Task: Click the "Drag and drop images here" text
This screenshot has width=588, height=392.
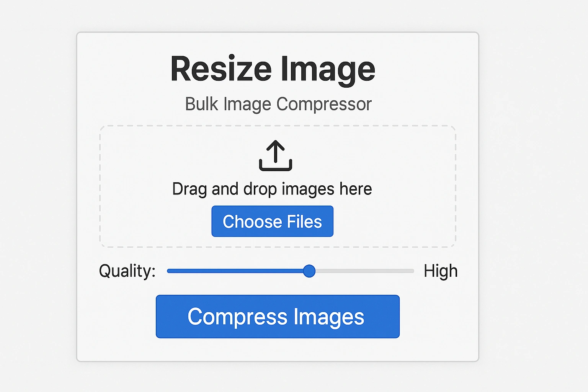Action: tap(272, 189)
